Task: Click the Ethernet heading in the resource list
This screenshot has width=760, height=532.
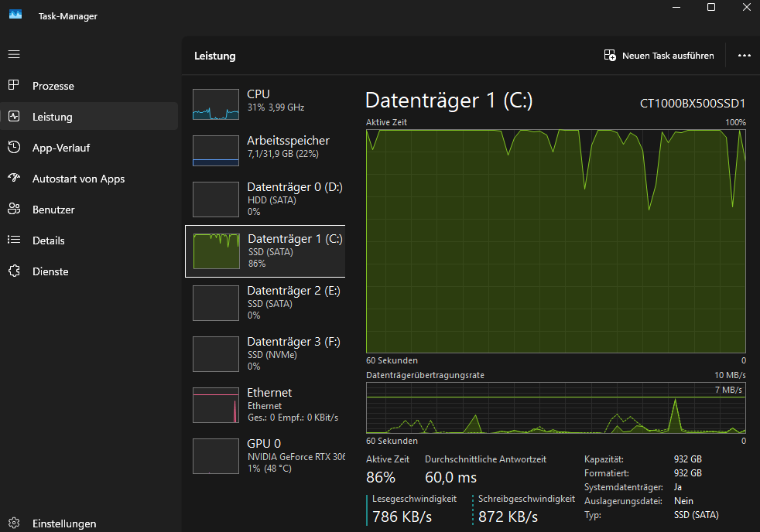Action: pos(269,393)
